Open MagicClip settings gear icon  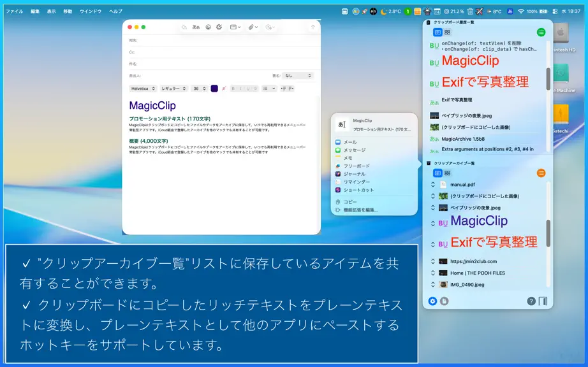(432, 301)
